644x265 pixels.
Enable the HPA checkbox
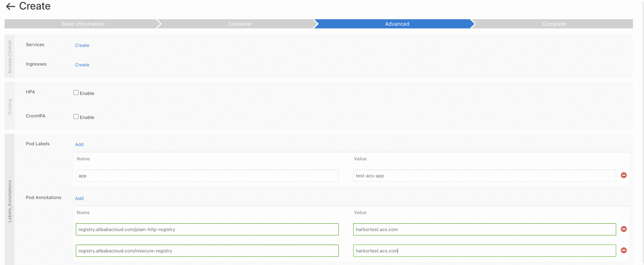click(x=76, y=93)
